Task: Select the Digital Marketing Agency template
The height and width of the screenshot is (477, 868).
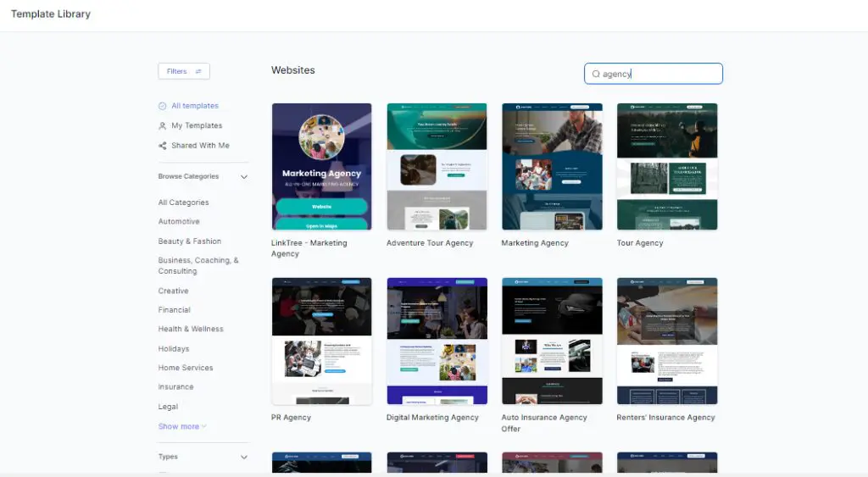Action: click(x=437, y=341)
